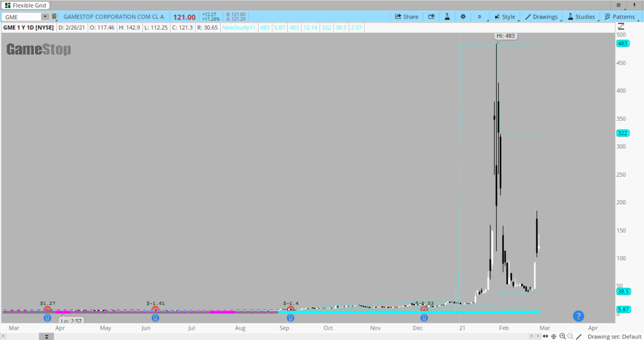Image resolution: width=644 pixels, height=340 pixels.
Task: Click the chart collapse arrow at bottom left
Action: click(x=47, y=336)
